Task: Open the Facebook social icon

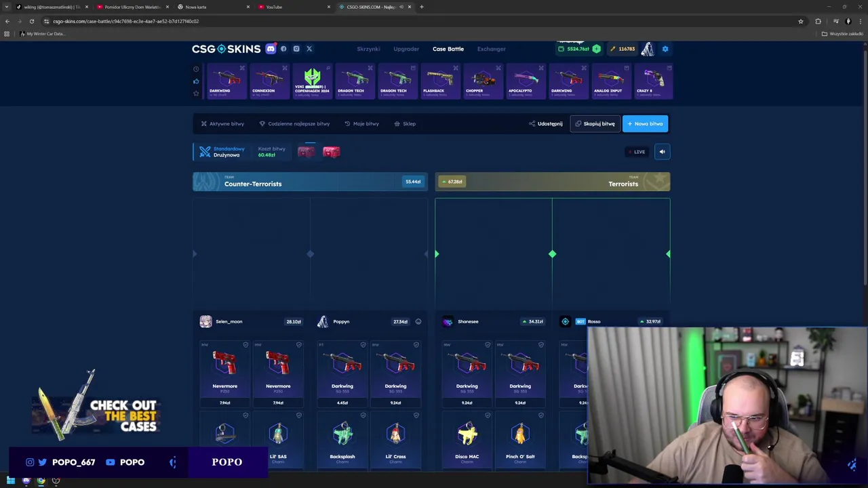Action: pyautogui.click(x=283, y=49)
